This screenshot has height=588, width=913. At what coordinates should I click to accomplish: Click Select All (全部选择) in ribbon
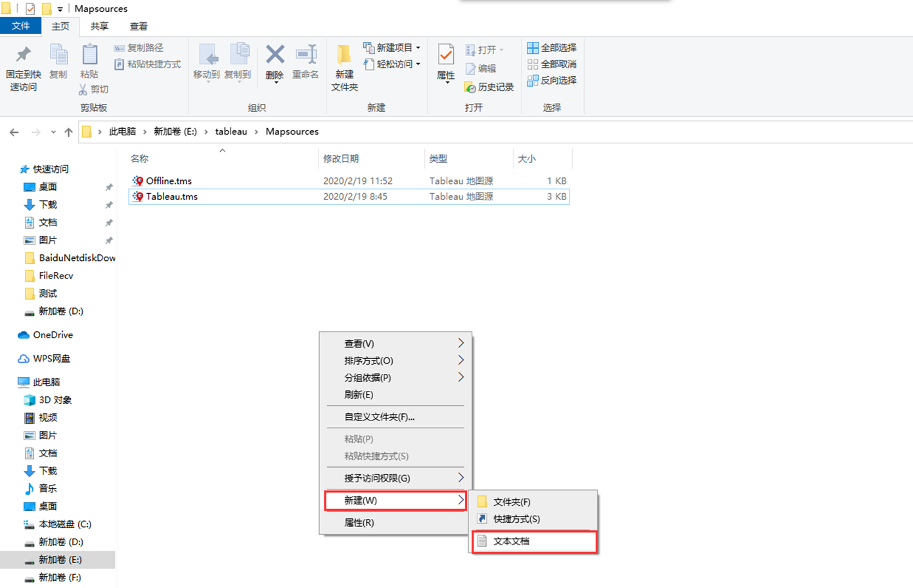click(552, 48)
